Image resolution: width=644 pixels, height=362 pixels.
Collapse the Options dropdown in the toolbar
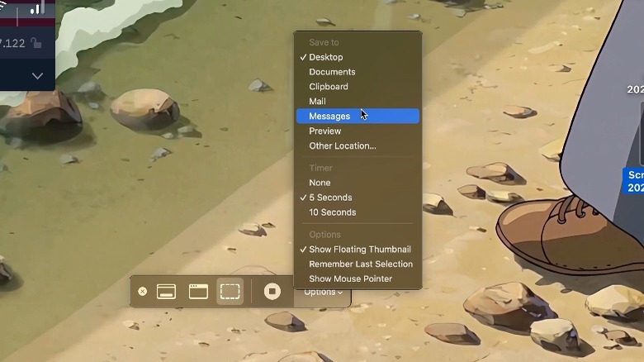tap(323, 292)
